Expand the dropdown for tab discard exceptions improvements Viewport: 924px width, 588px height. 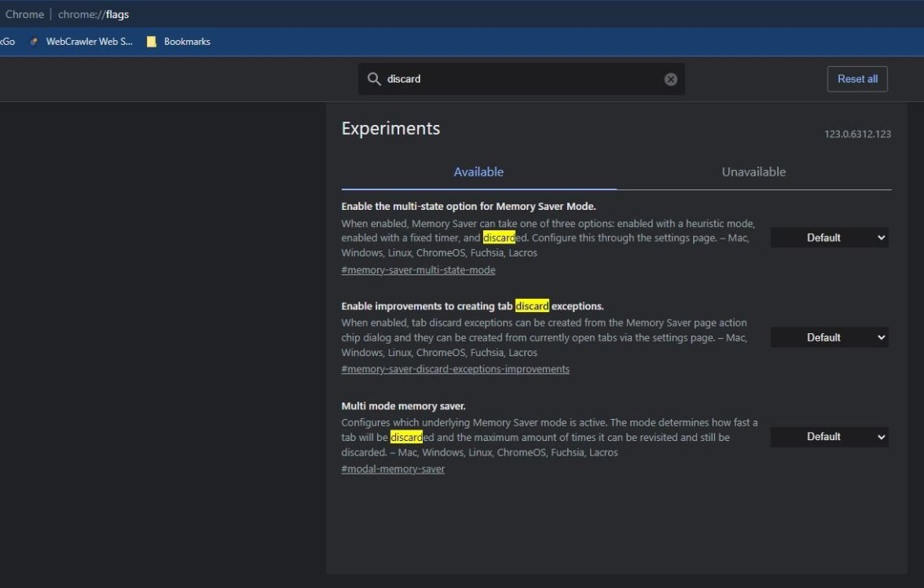point(829,337)
